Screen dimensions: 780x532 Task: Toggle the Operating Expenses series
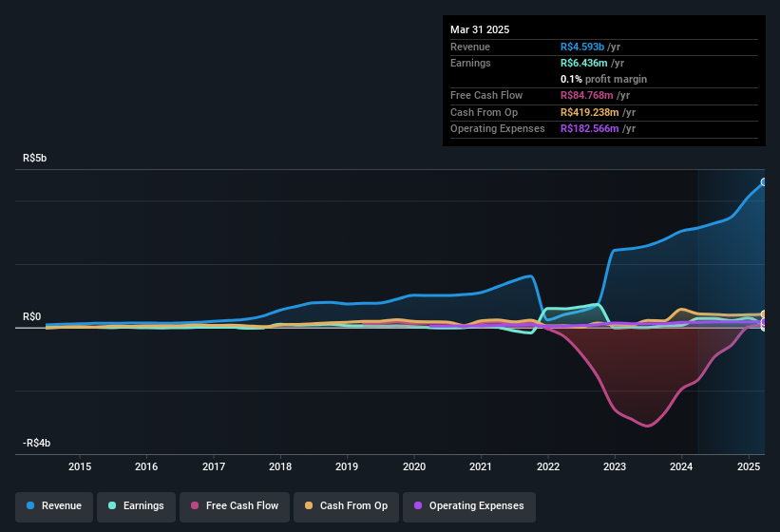coord(469,506)
